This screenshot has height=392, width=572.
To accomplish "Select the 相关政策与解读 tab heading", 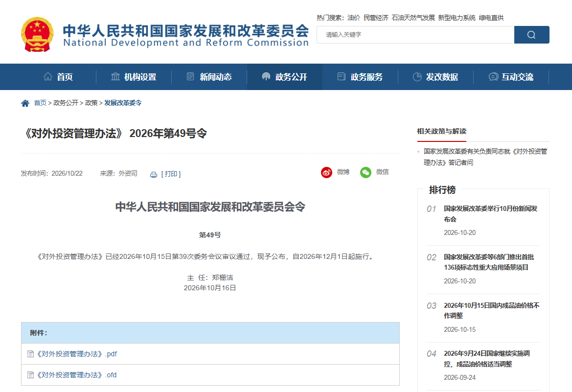I will [x=442, y=131].
